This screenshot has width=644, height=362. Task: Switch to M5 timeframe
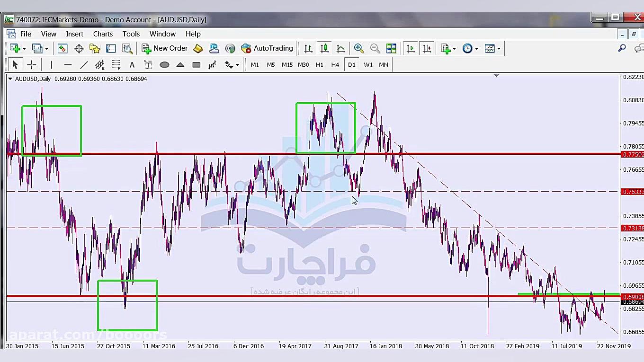point(271,65)
